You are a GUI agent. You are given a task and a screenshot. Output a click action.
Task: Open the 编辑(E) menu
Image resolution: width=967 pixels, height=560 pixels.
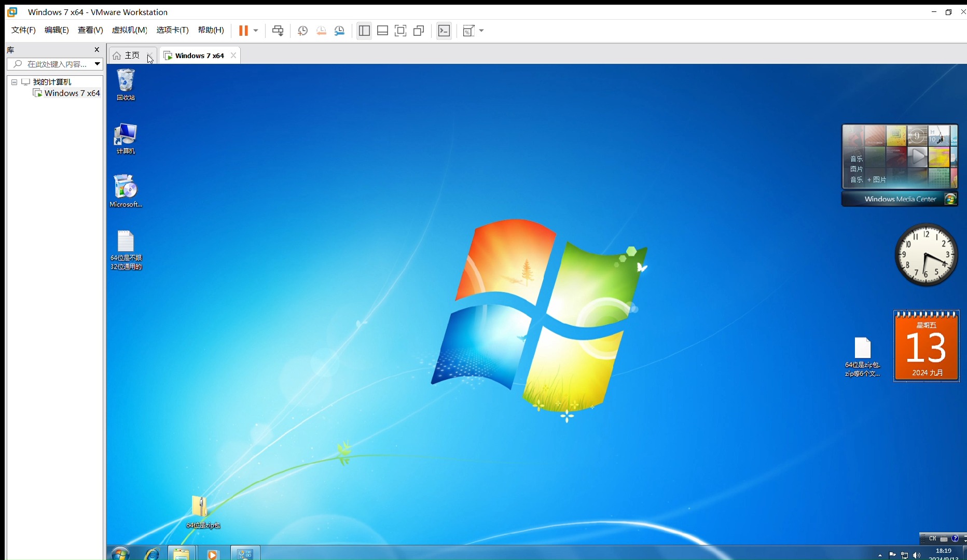coord(57,30)
